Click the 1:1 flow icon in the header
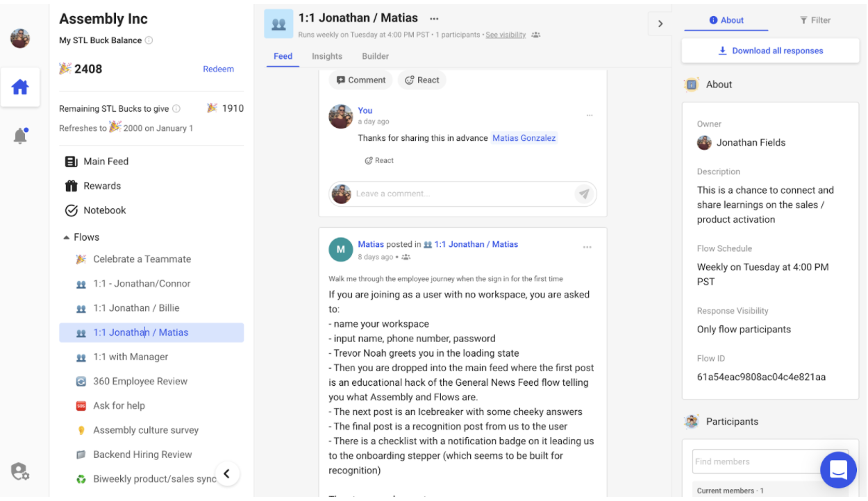 278,24
